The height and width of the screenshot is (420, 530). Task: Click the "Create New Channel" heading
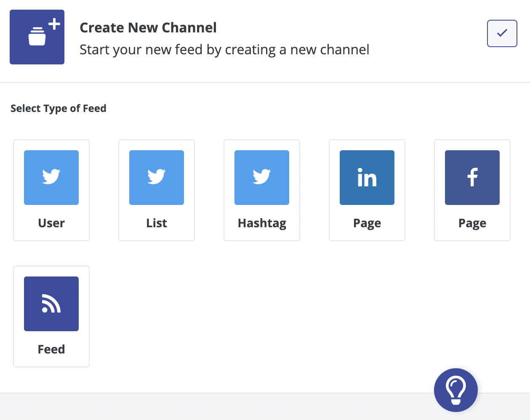pos(148,28)
